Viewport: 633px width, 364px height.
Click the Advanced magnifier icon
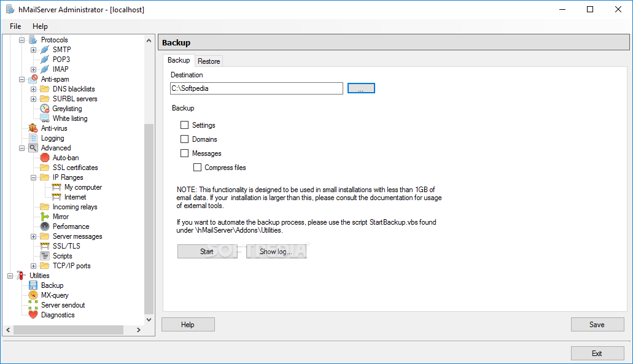pos(33,148)
